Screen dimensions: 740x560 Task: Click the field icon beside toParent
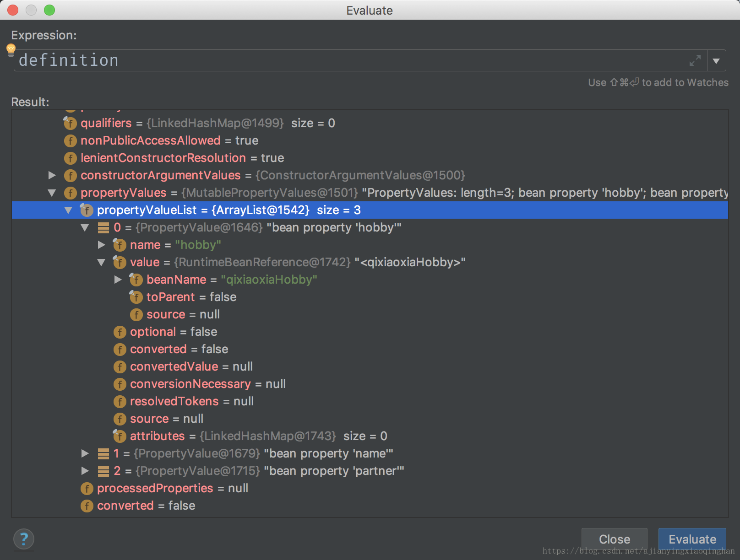136,297
